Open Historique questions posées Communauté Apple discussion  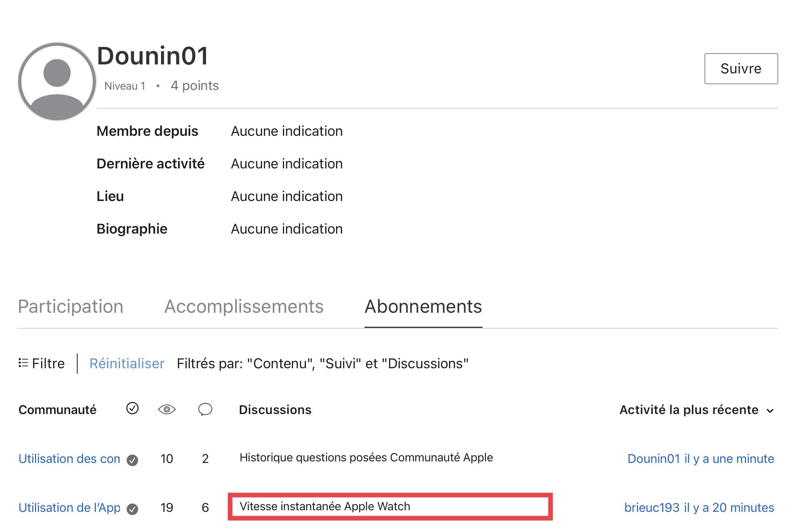coord(366,457)
